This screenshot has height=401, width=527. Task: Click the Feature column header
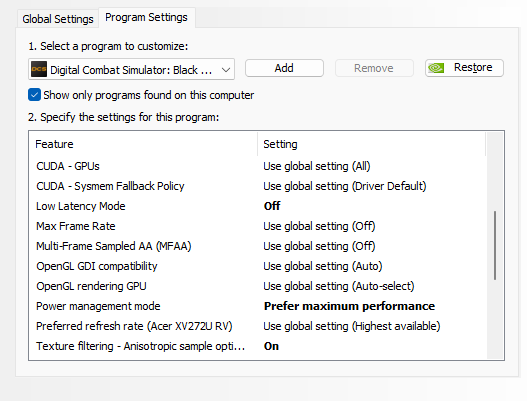143,144
